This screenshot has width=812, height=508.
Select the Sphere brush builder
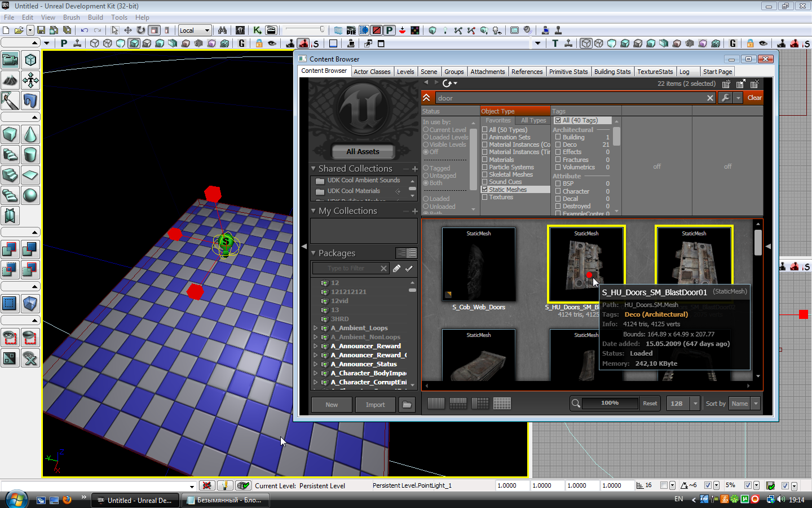click(x=30, y=195)
